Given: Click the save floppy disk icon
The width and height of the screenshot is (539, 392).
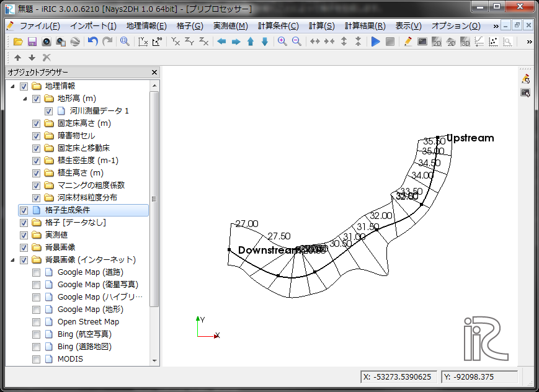Looking at the screenshot, I should 32,42.
